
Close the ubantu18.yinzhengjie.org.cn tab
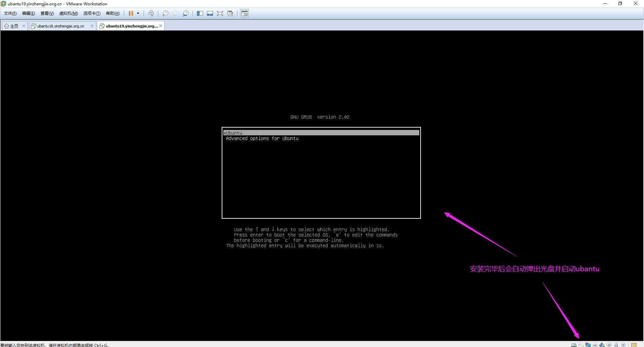(x=92, y=26)
